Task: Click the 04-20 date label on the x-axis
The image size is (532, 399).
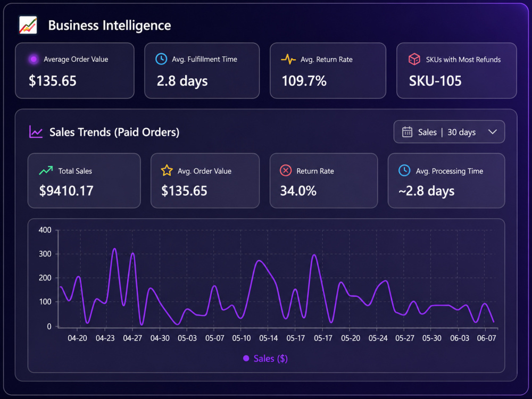Action: [77, 338]
